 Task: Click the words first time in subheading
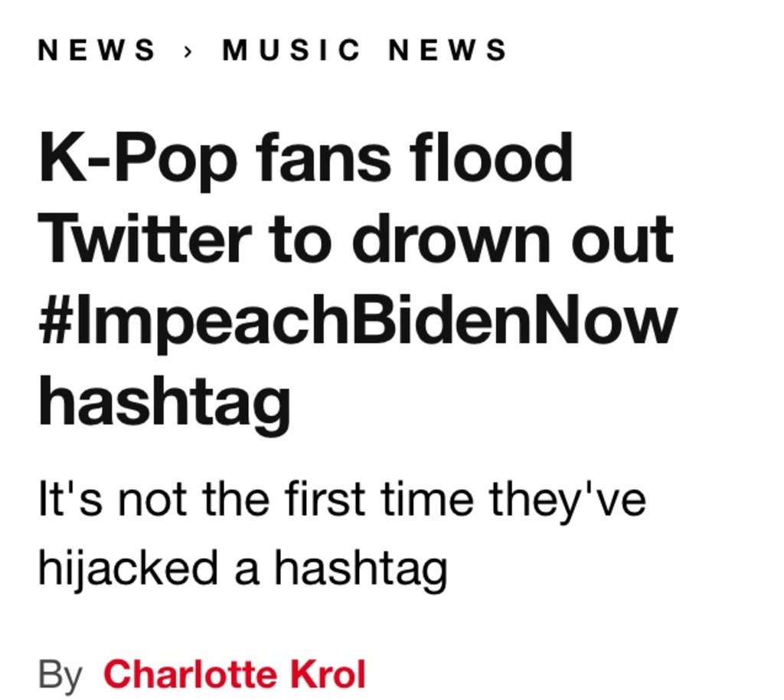[380, 499]
